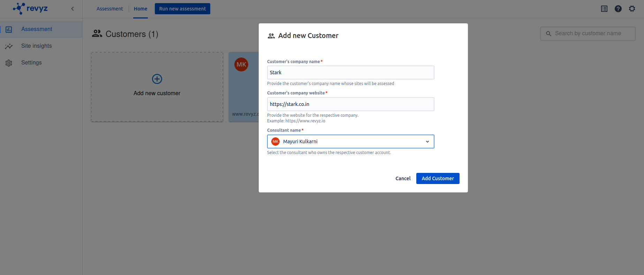
Task: Collapse sidebar with chevron arrow
Action: (73, 9)
